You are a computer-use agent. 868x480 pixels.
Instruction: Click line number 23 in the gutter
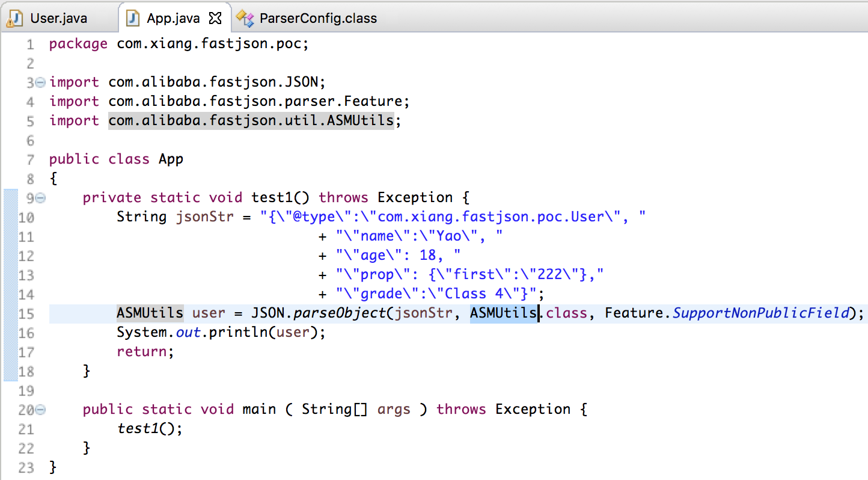coord(26,468)
